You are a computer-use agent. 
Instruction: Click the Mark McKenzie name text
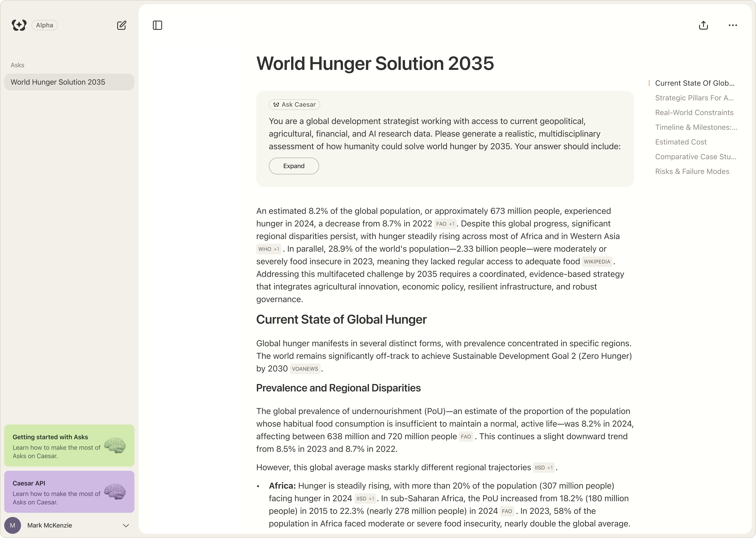tap(50, 525)
